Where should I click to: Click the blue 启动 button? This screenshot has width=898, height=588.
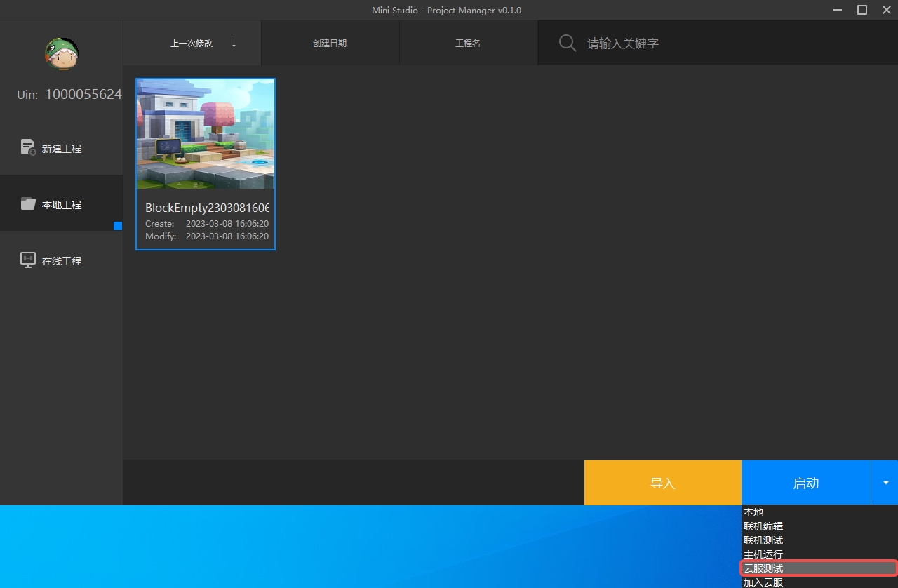(806, 483)
